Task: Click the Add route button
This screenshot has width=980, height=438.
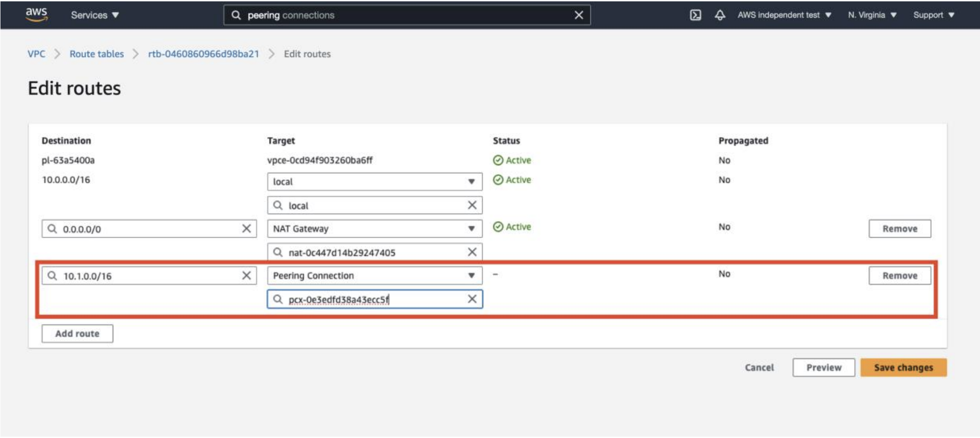Action: point(77,334)
